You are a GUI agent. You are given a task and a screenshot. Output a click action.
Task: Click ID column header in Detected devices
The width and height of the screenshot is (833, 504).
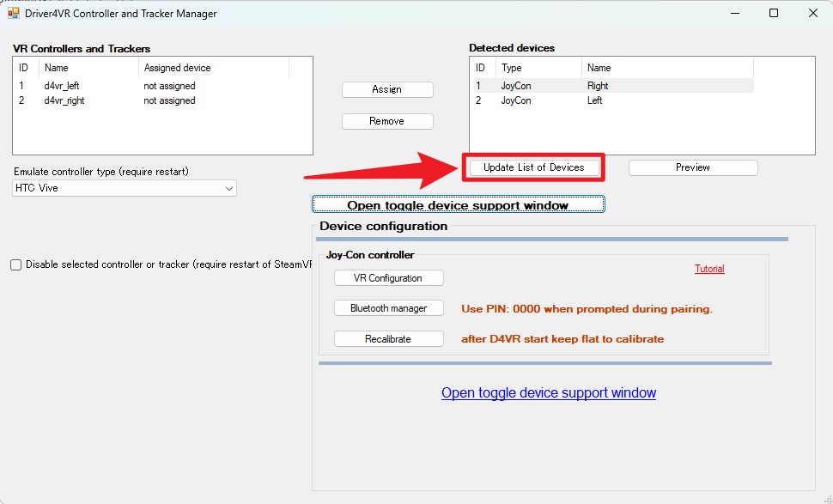483,68
